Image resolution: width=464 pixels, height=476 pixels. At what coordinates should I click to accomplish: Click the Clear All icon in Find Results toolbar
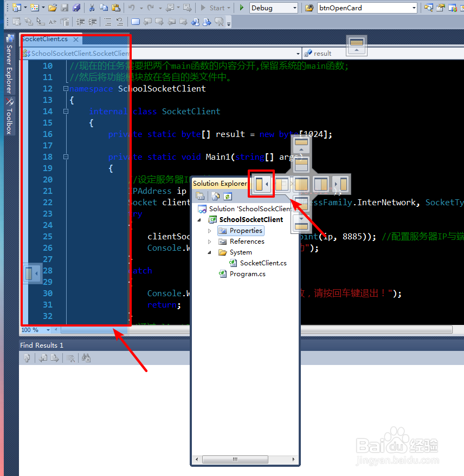(70, 358)
